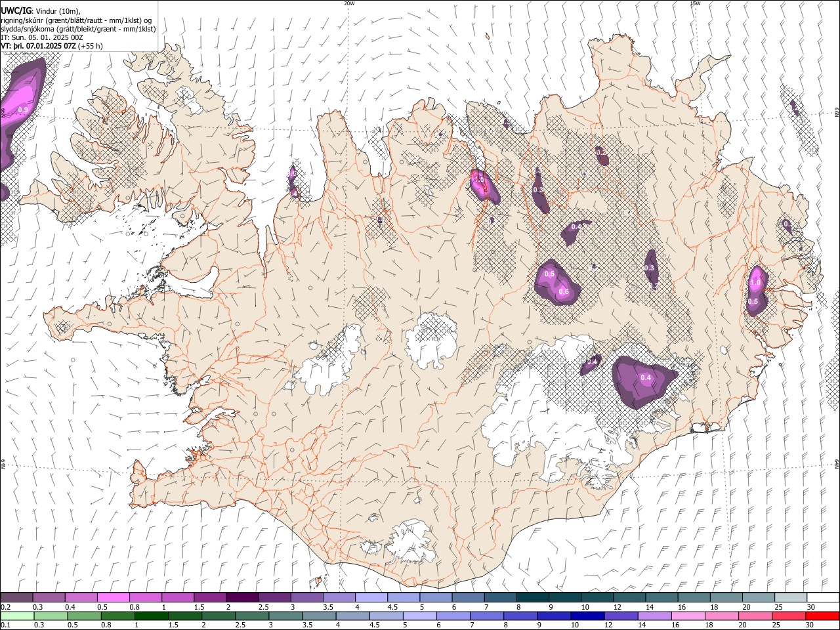The width and height of the screenshot is (840, 630).
Task: Click the 1–1.5 darkest green rain legend swatch
Action: (152, 616)
